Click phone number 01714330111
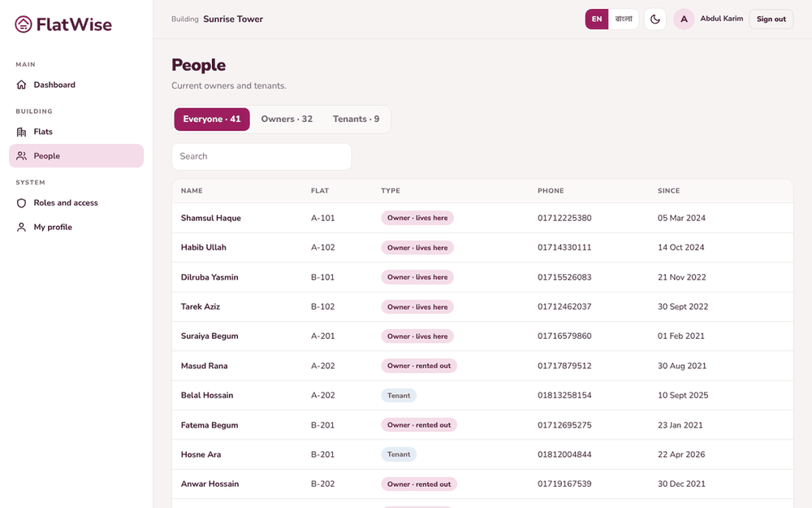 pyautogui.click(x=564, y=248)
